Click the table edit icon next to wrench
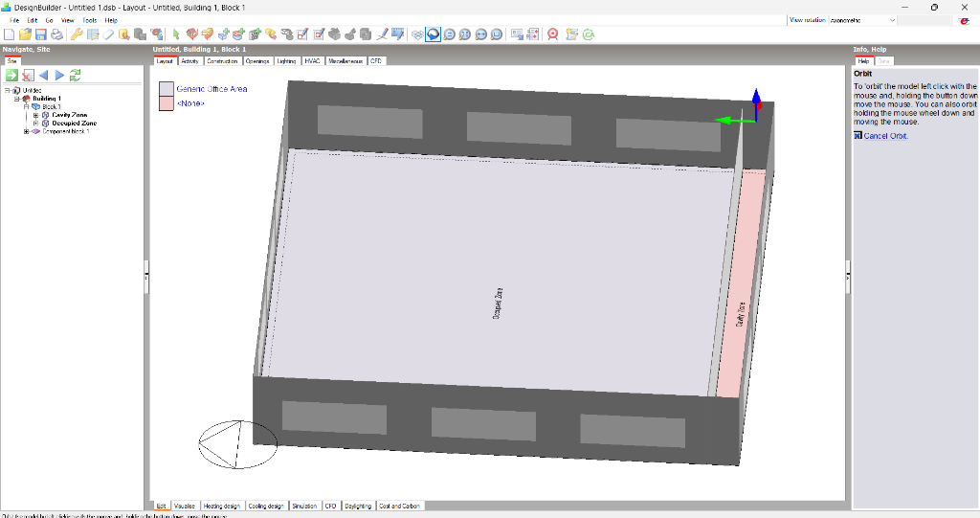This screenshot has width=980, height=518. [93, 34]
